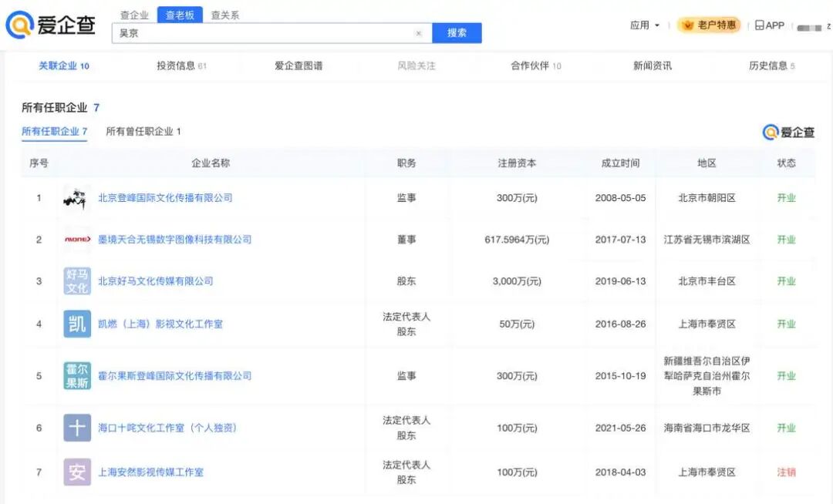
Task: Focus the search field containing 吴京
Action: [272, 33]
